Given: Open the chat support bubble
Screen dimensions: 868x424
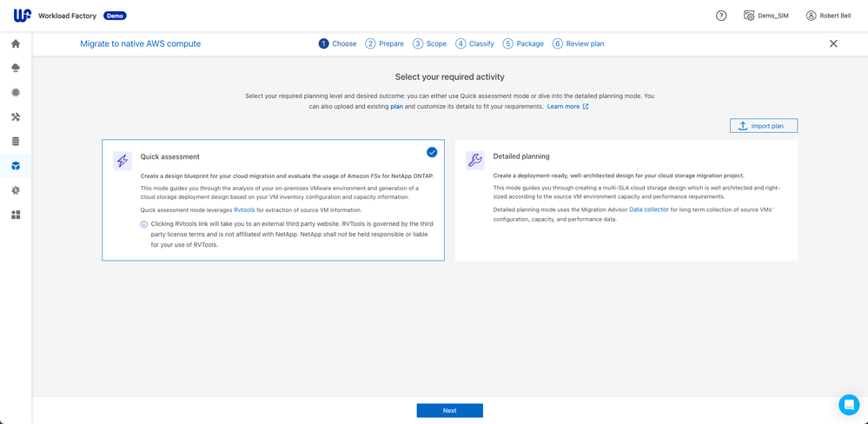Looking at the screenshot, I should [849, 405].
